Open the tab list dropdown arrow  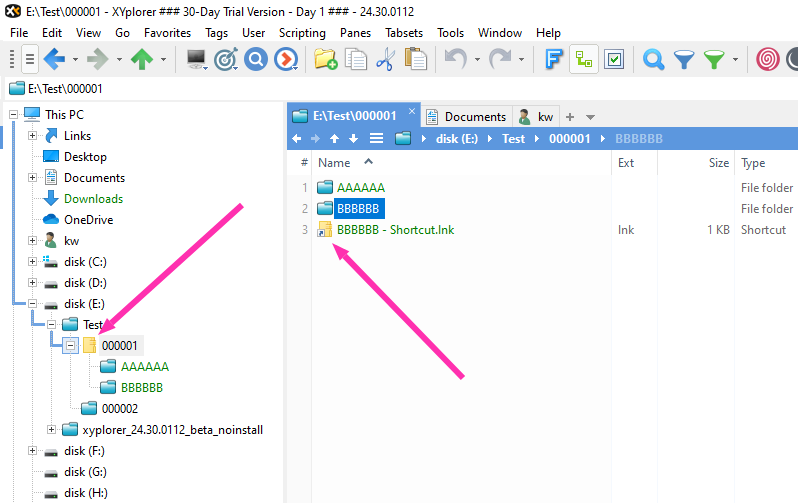590,117
